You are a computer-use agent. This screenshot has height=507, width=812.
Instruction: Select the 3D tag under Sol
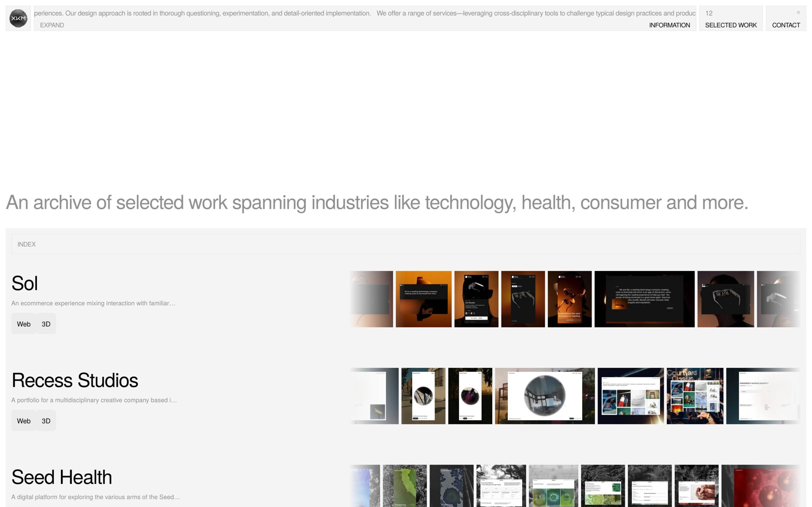[x=46, y=324]
